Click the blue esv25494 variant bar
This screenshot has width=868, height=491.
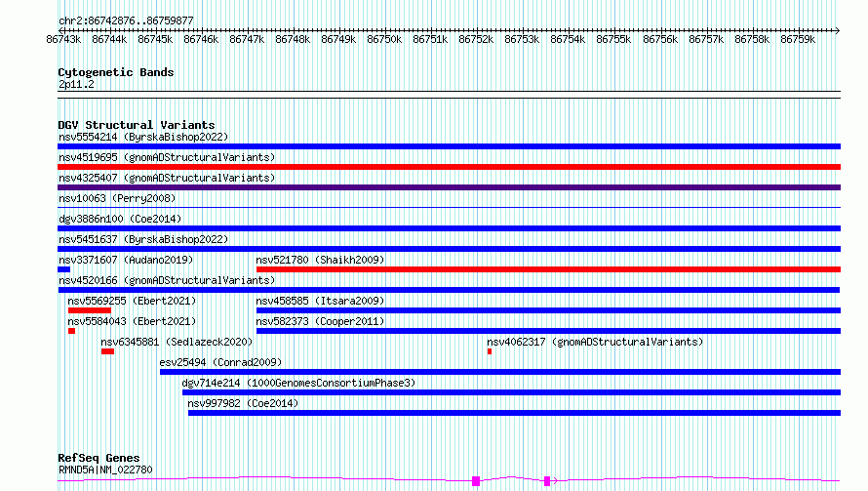tap(500, 372)
